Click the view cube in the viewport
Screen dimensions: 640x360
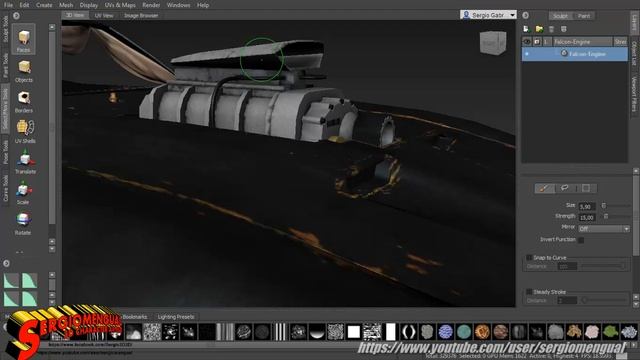[493, 42]
